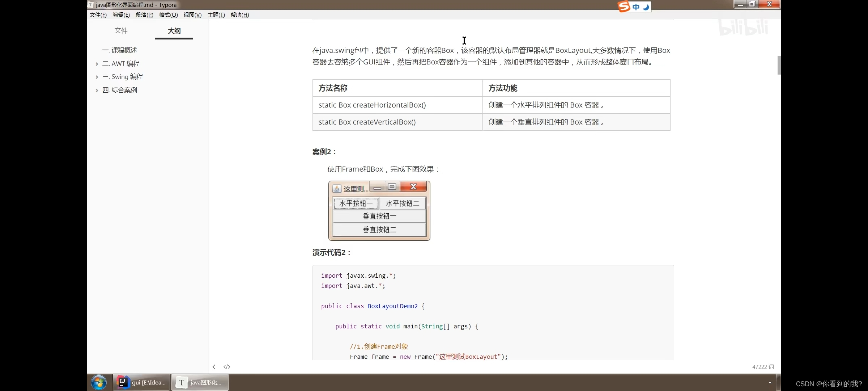Toggle Sogou Chinese input mode indicator

pos(636,7)
